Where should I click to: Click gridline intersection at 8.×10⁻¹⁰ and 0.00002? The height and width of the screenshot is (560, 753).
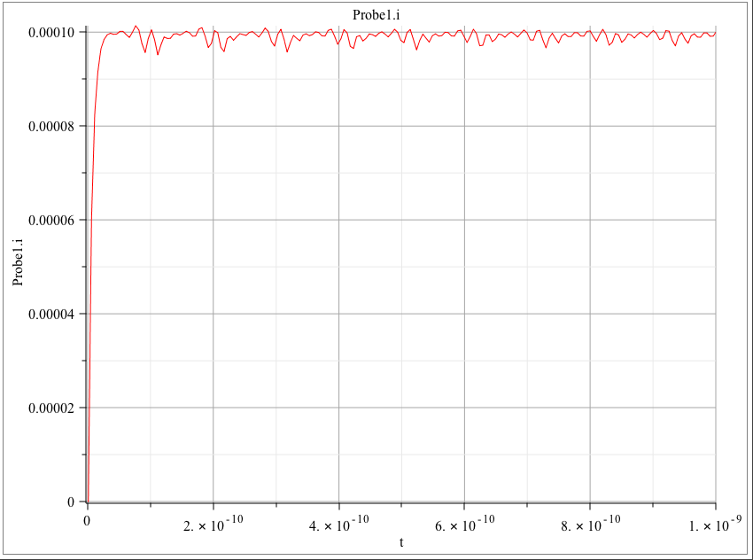point(590,408)
